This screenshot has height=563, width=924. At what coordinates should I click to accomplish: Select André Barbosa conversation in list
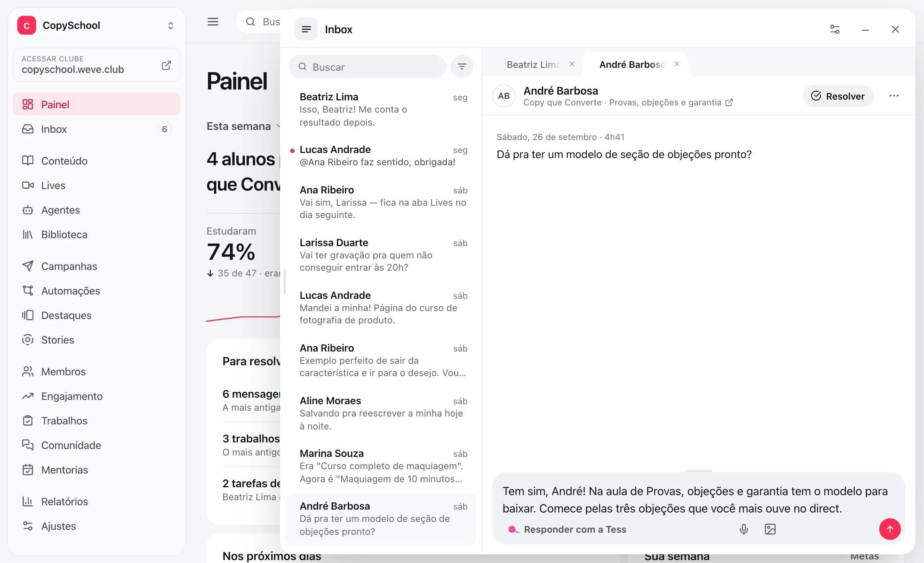381,519
